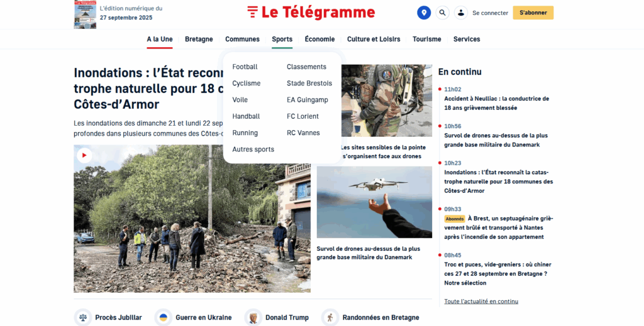
Task: Choose Stade Brestois from Sports dropdown
Action: point(309,84)
